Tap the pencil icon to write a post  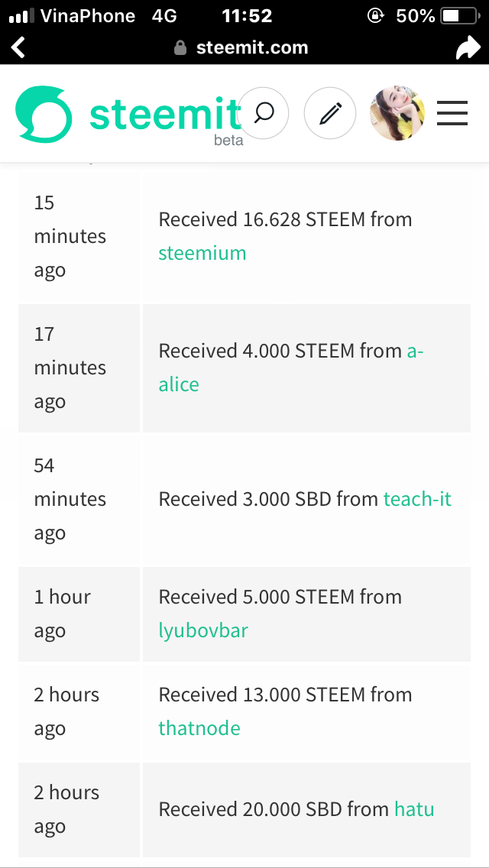(x=330, y=114)
